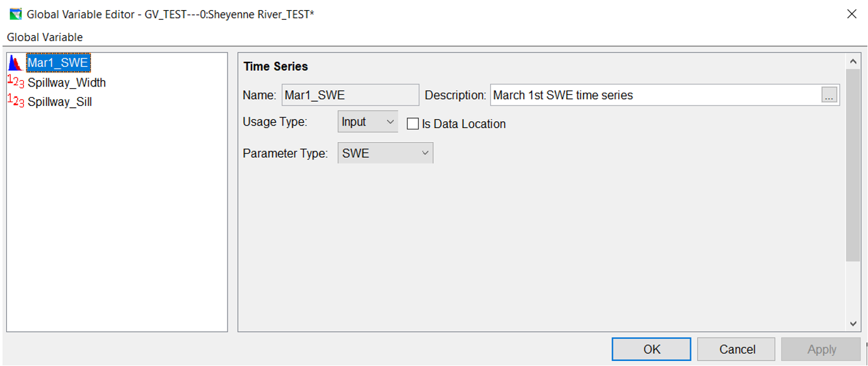Click the scroll down arrow

[853, 324]
